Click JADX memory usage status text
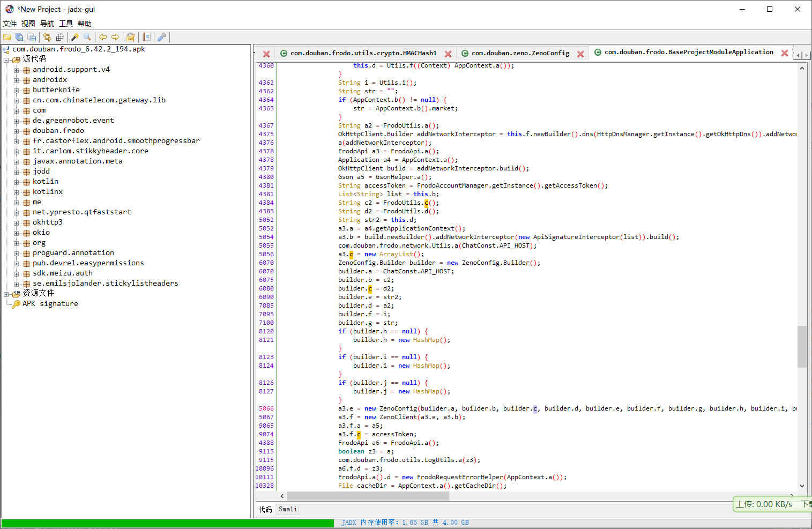Viewport: 812px width, 529px height. point(405,523)
